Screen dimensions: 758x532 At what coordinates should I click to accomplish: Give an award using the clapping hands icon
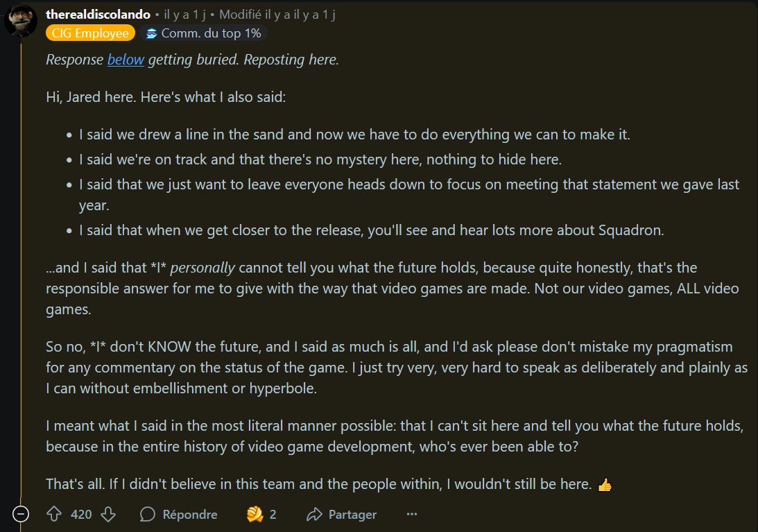pyautogui.click(x=255, y=514)
